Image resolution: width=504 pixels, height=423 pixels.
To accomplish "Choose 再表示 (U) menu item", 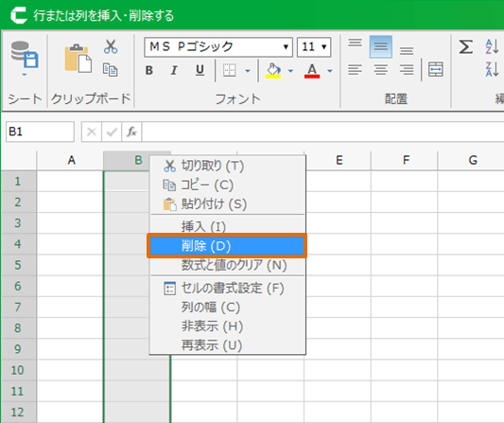I will 228,345.
